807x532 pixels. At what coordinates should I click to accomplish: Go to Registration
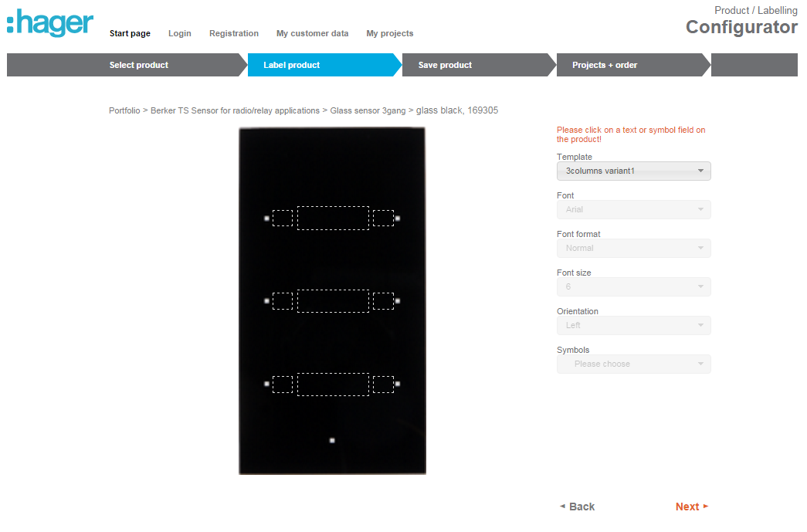[x=234, y=33]
